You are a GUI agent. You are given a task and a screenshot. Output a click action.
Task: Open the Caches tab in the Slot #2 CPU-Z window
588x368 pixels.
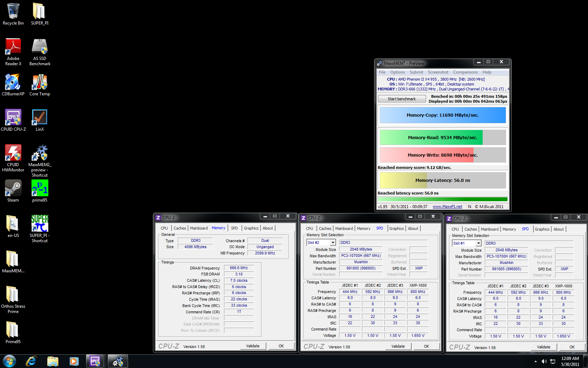(x=325, y=229)
